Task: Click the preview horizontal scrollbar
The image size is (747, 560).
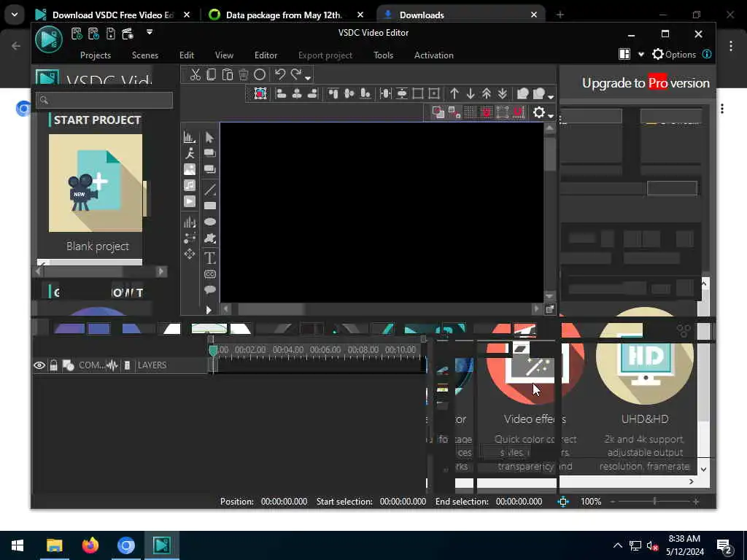Action: 381,309
